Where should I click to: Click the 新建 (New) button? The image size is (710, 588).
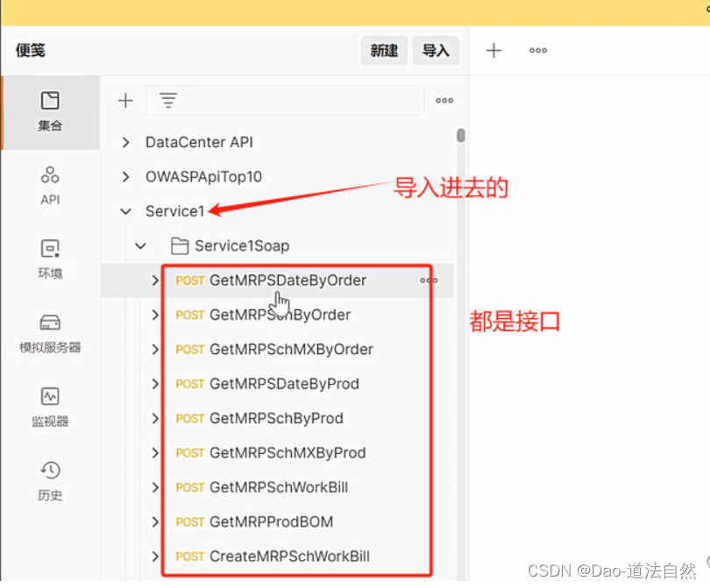(x=384, y=50)
